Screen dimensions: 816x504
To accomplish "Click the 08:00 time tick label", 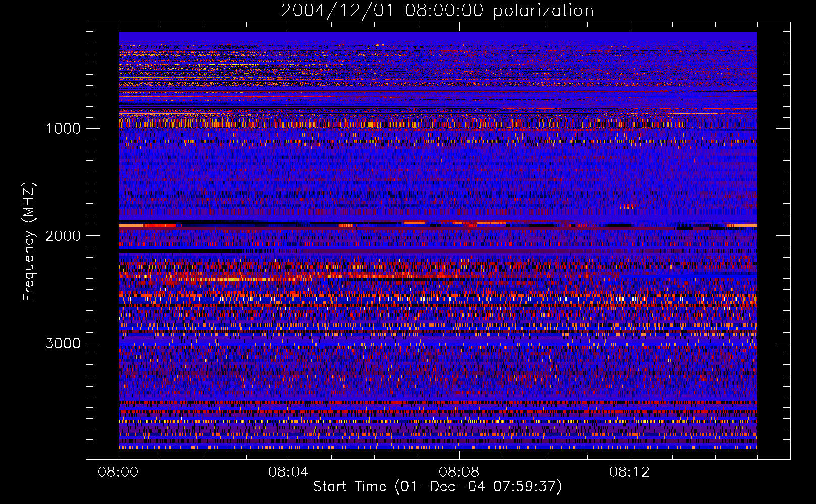I will (x=118, y=472).
